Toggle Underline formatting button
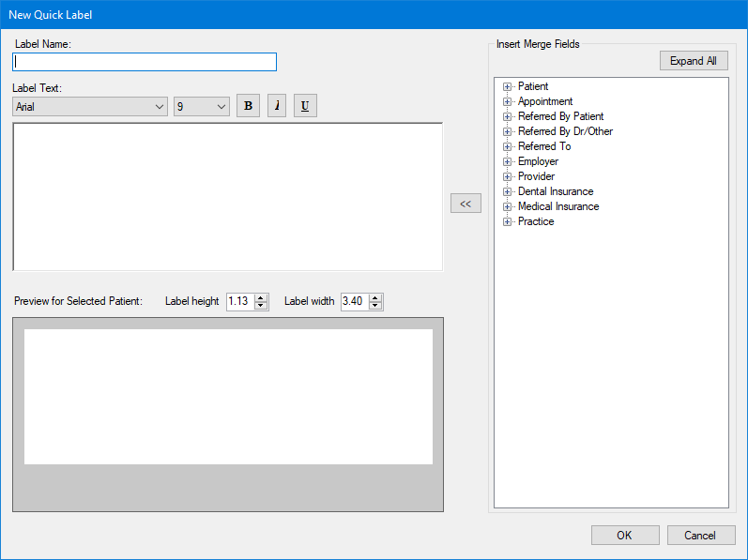 (x=305, y=106)
